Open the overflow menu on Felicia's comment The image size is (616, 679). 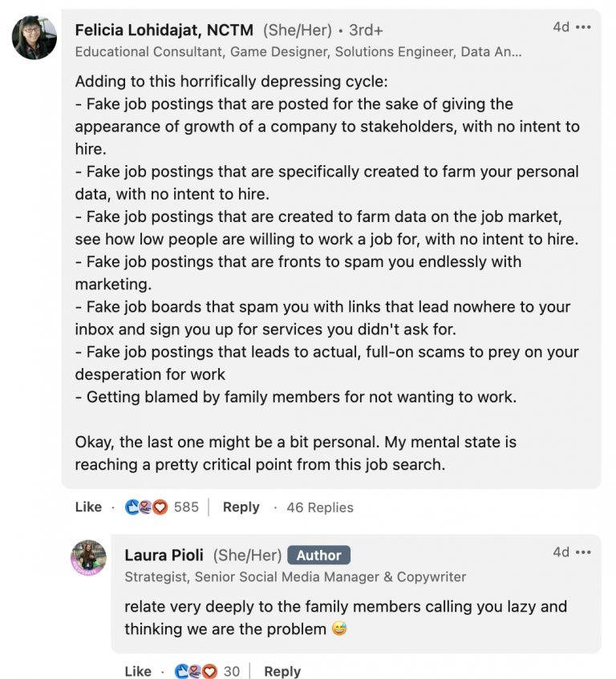point(582,27)
